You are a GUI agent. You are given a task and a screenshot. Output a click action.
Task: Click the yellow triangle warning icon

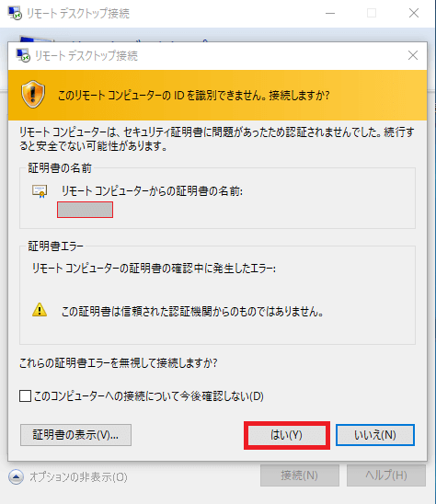[40, 310]
